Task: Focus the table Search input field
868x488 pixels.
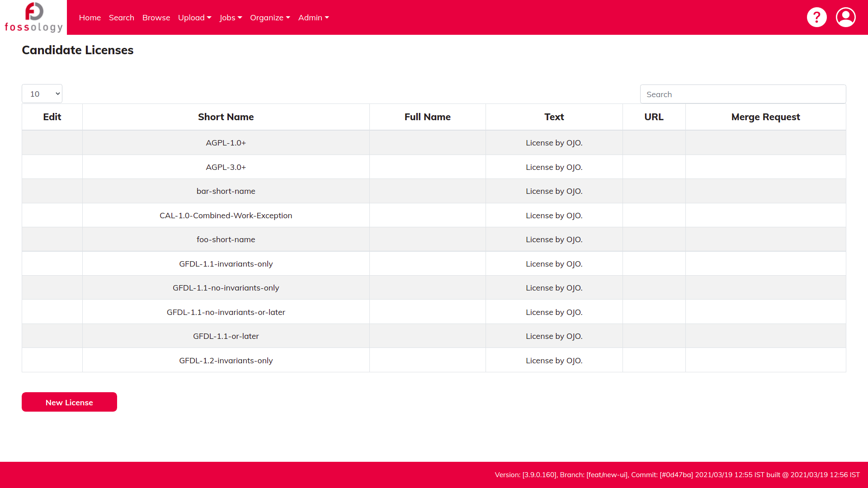Action: coord(743,94)
